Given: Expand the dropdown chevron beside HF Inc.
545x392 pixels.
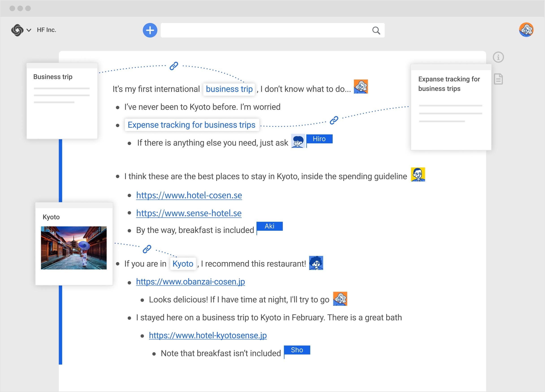Looking at the screenshot, I should 29,30.
